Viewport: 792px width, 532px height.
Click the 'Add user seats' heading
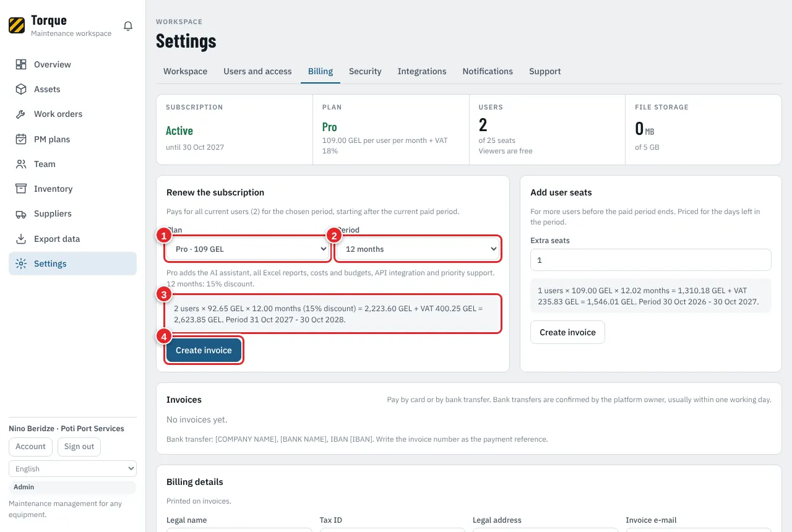(561, 192)
